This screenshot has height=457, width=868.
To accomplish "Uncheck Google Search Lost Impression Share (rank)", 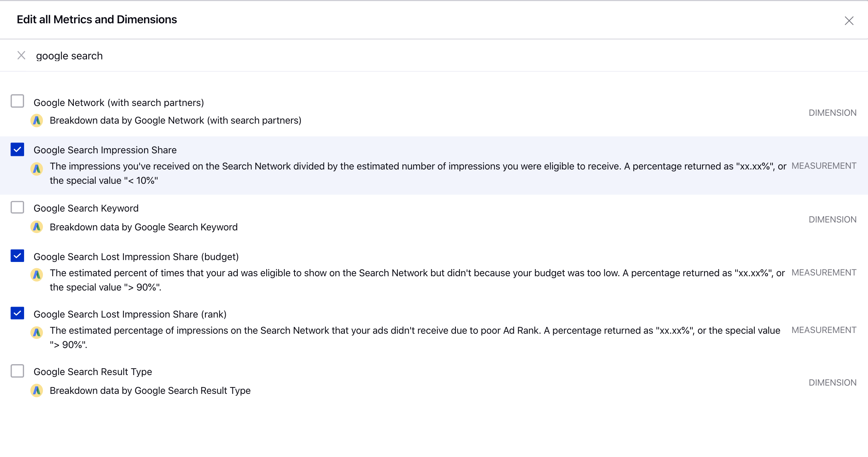I will (x=17, y=313).
